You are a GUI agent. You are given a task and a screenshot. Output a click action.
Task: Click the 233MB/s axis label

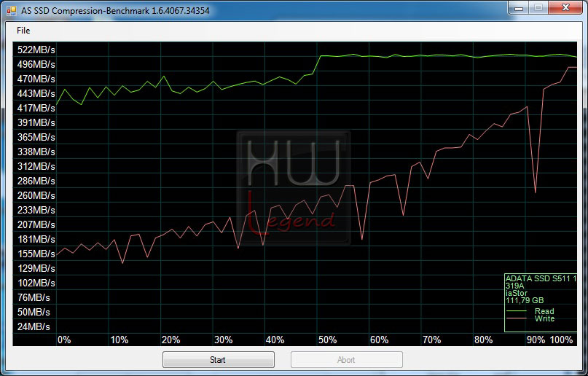[x=36, y=211]
